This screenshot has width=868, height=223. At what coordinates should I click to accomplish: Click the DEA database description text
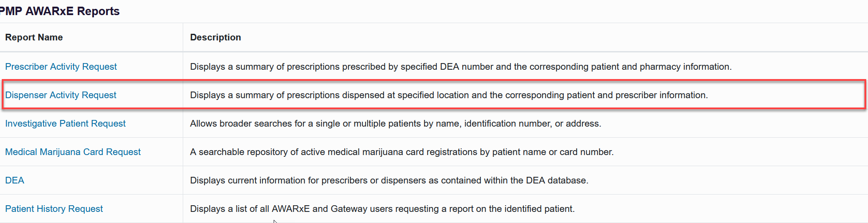coord(389,180)
